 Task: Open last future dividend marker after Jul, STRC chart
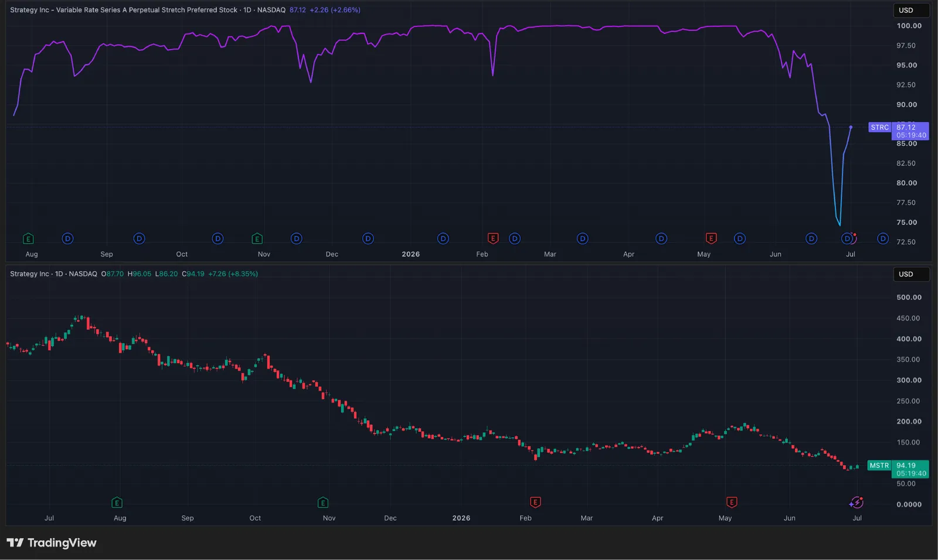tap(883, 238)
